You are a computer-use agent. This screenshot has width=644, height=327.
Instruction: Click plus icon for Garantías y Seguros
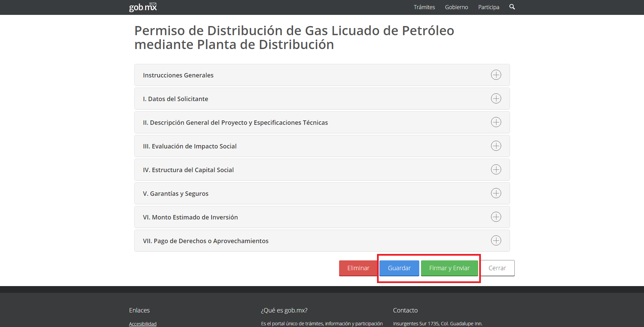496,193
